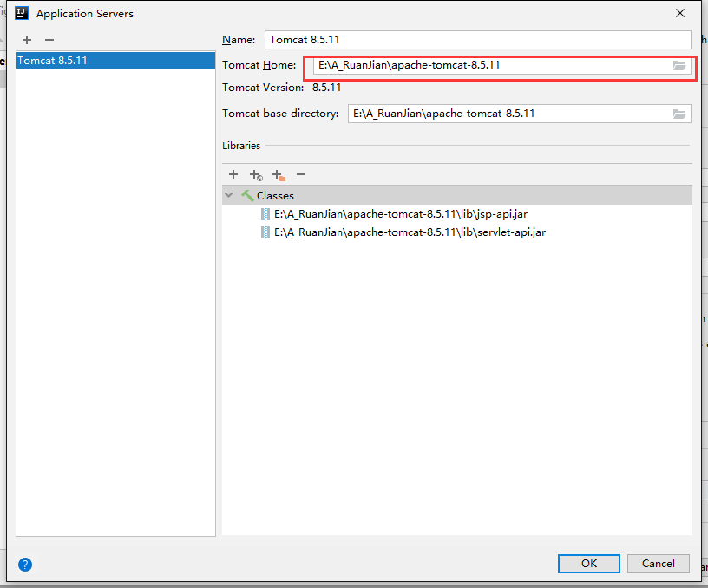Add library specifying documentation URL

click(256, 174)
